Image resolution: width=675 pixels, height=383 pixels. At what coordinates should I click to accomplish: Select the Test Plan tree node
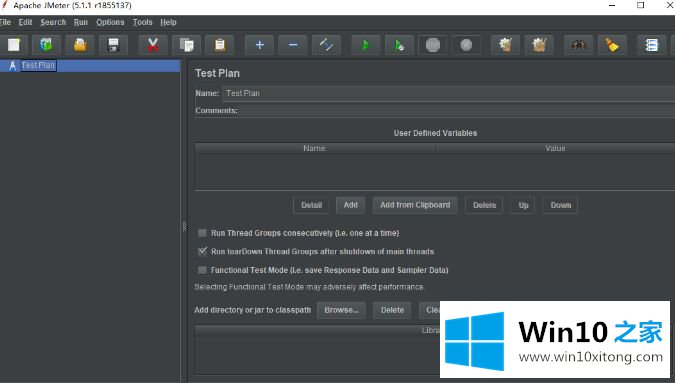pos(38,65)
